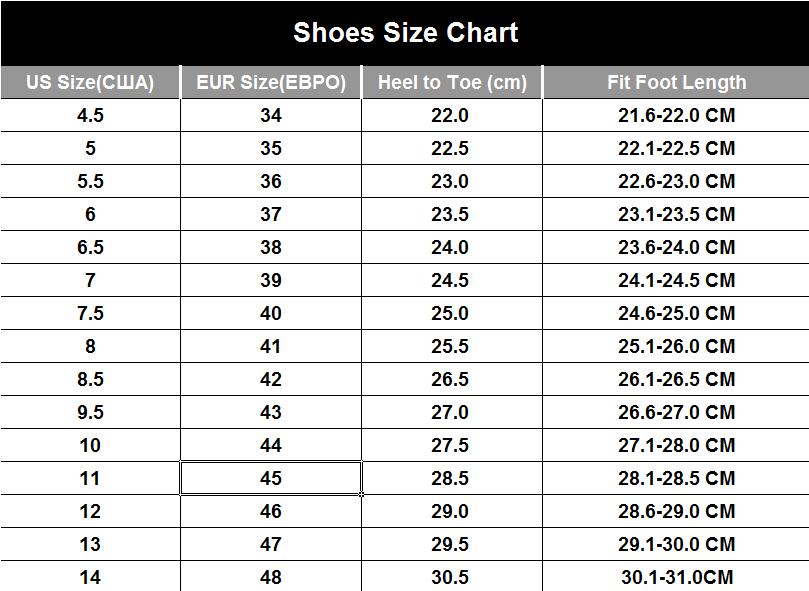The image size is (809, 591).
Task: Click the EUR size 39 cell
Action: click(x=271, y=280)
